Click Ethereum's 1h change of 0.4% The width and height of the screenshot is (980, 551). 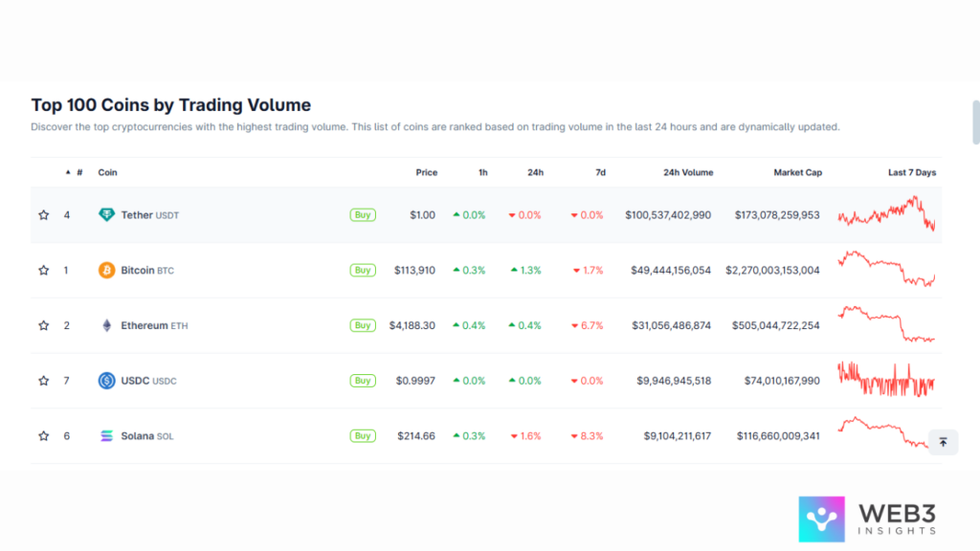click(469, 325)
